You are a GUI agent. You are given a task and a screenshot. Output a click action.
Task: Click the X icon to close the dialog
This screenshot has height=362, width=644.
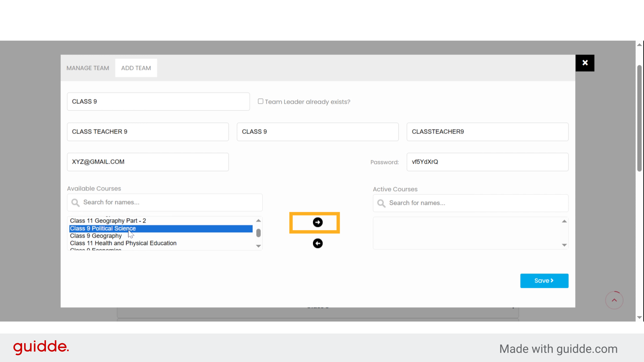click(x=585, y=63)
